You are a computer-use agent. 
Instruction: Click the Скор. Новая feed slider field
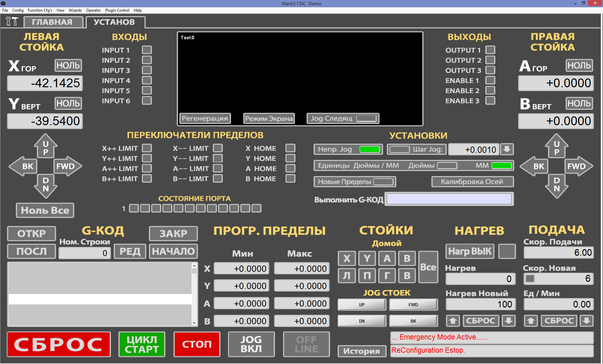click(x=558, y=279)
